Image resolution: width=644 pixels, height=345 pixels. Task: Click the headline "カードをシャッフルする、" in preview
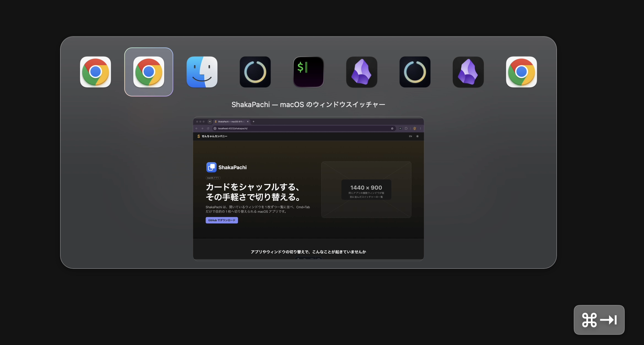coord(253,187)
